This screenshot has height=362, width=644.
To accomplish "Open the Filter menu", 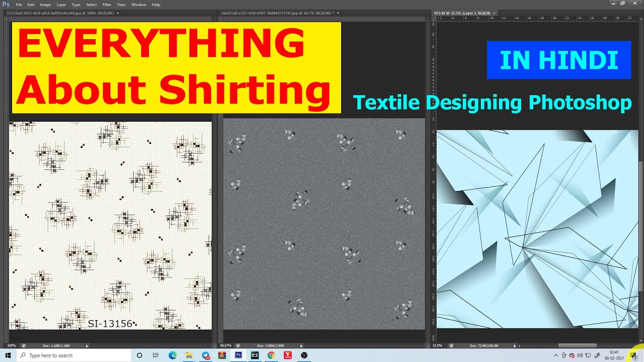I will pyautogui.click(x=107, y=5).
